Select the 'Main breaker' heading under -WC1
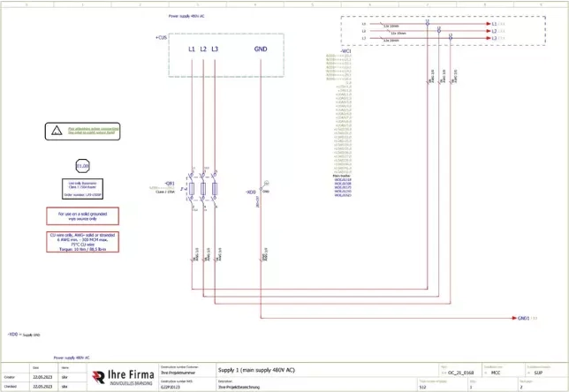569x392 pixels. tap(342, 176)
